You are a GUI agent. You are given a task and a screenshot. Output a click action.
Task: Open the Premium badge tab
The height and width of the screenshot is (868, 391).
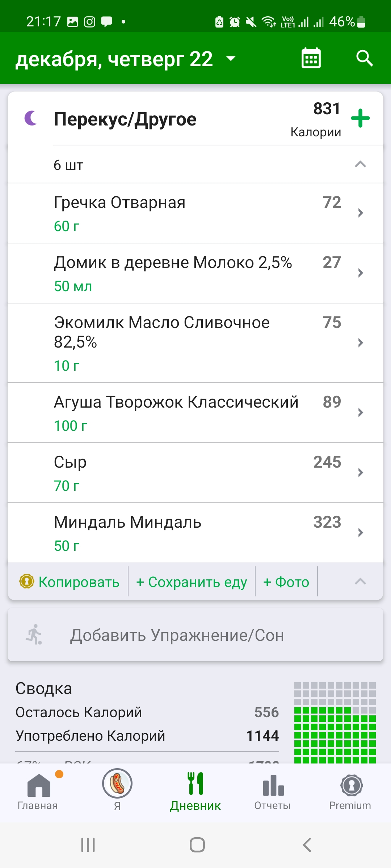pyautogui.click(x=350, y=790)
